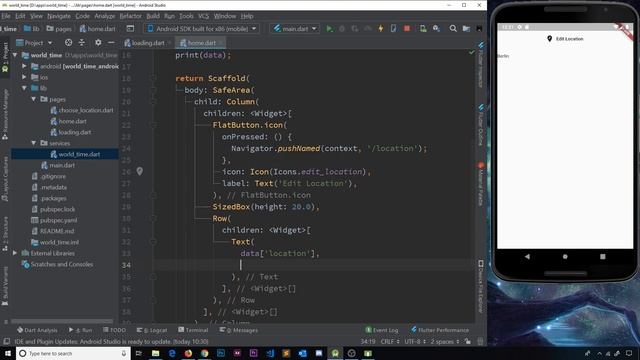Collapse the services folder in project tree
Viewport: 640px width, 360px height.
pos(34,143)
